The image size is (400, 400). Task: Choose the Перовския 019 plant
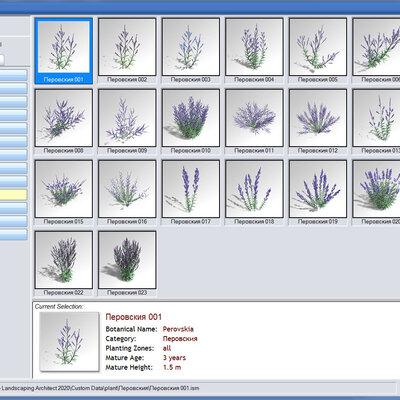click(x=318, y=189)
